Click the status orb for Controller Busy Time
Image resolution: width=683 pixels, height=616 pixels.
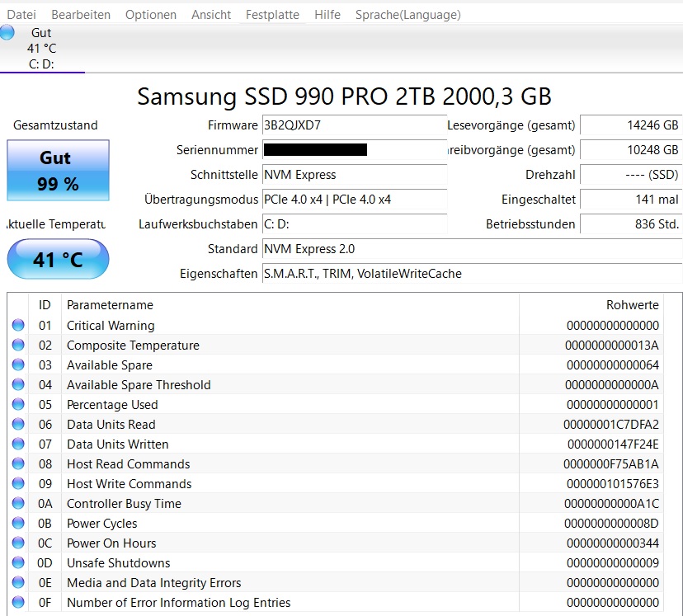tap(18, 503)
